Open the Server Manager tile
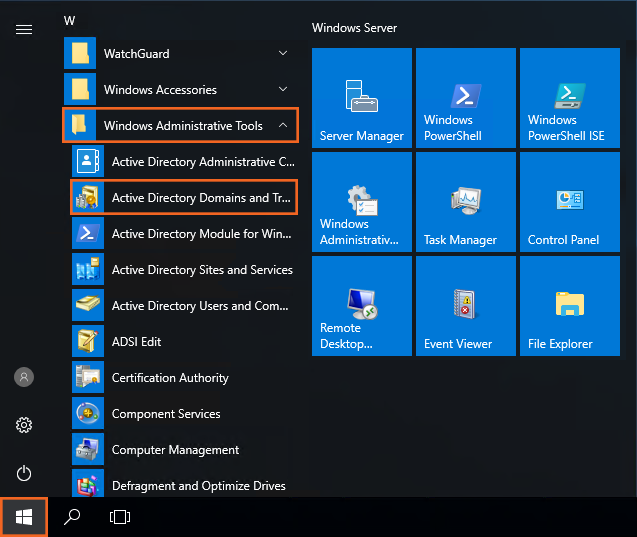 (361, 98)
